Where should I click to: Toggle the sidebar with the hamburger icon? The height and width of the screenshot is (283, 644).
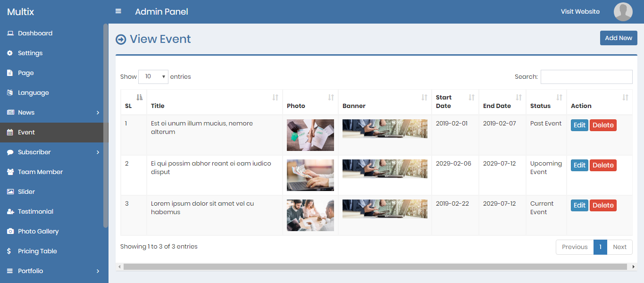tap(118, 10)
